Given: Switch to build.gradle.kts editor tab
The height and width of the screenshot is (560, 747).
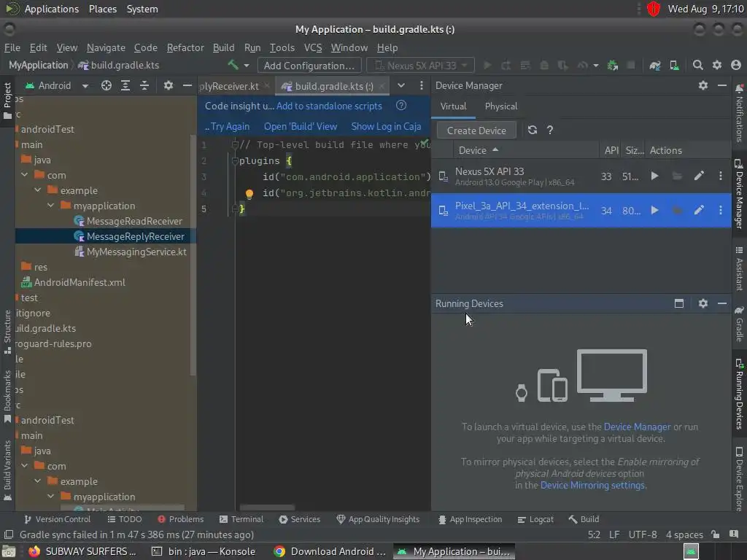Looking at the screenshot, I should tap(333, 86).
